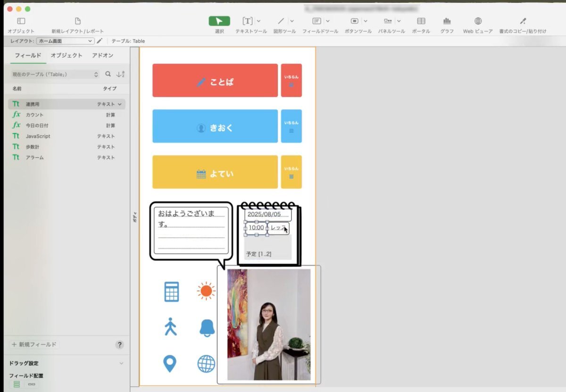
Task: Click the sort fields A-Z icon
Action: (x=120, y=74)
